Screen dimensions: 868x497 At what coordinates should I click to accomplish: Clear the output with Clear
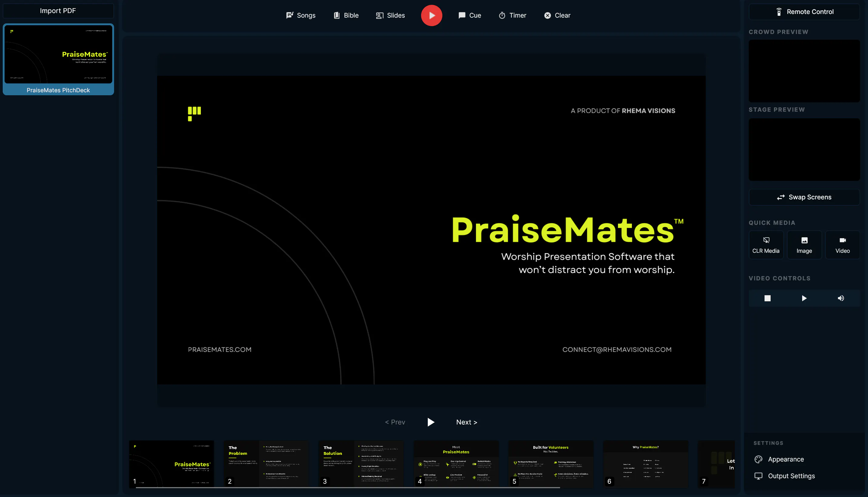[x=557, y=15]
